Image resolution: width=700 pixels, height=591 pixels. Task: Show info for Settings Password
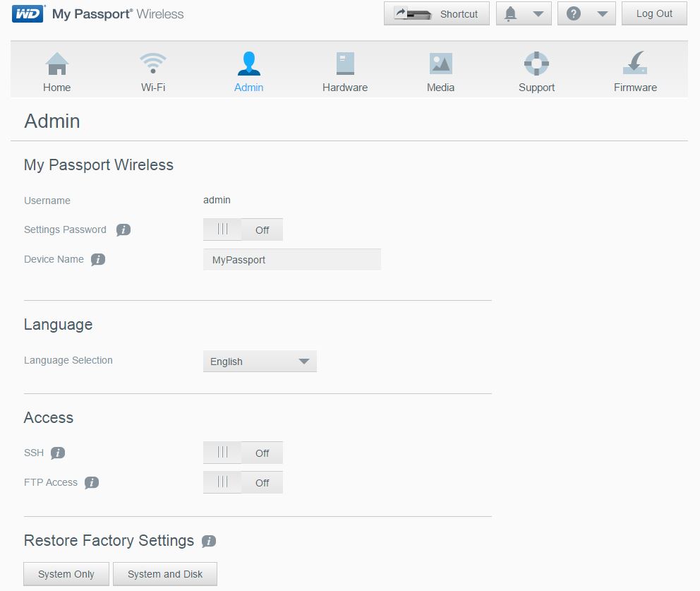pyautogui.click(x=123, y=229)
